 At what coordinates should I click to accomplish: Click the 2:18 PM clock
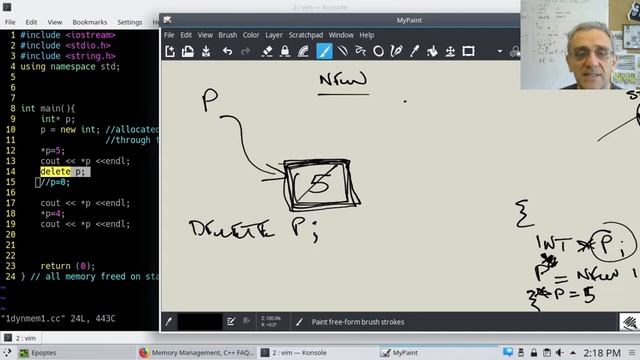point(602,353)
